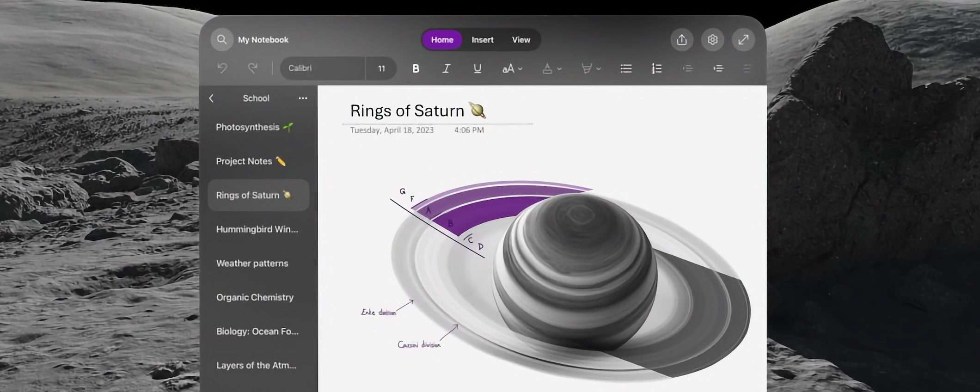Click the Share icon
The width and height of the screenshot is (980, 392).
pyautogui.click(x=682, y=40)
